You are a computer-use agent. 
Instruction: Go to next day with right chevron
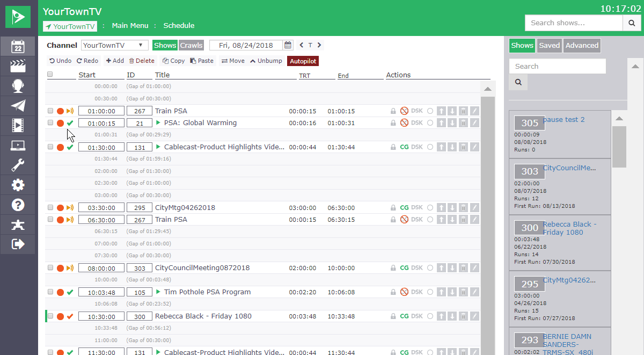pos(319,45)
